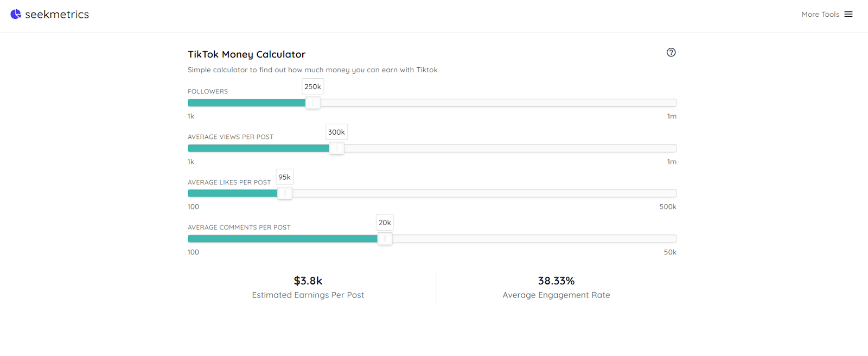The image size is (868, 356).
Task: Click the 38.33% engagement rate value
Action: [x=556, y=281]
